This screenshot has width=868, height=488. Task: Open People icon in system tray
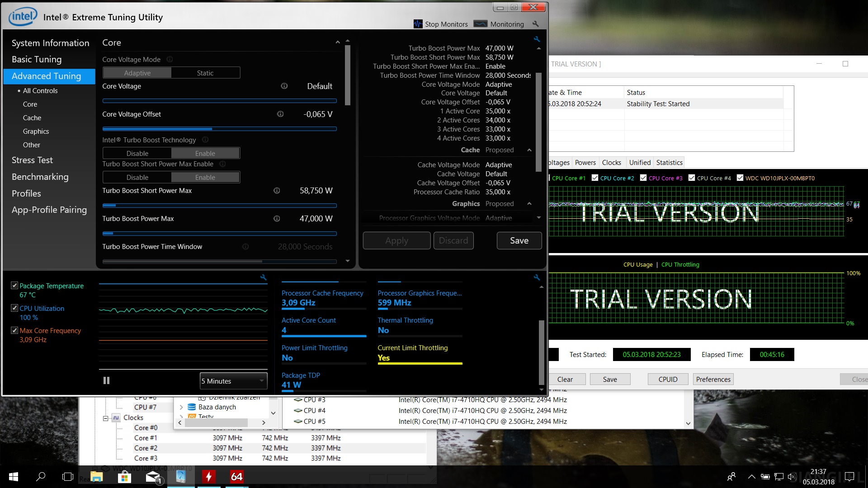731,477
